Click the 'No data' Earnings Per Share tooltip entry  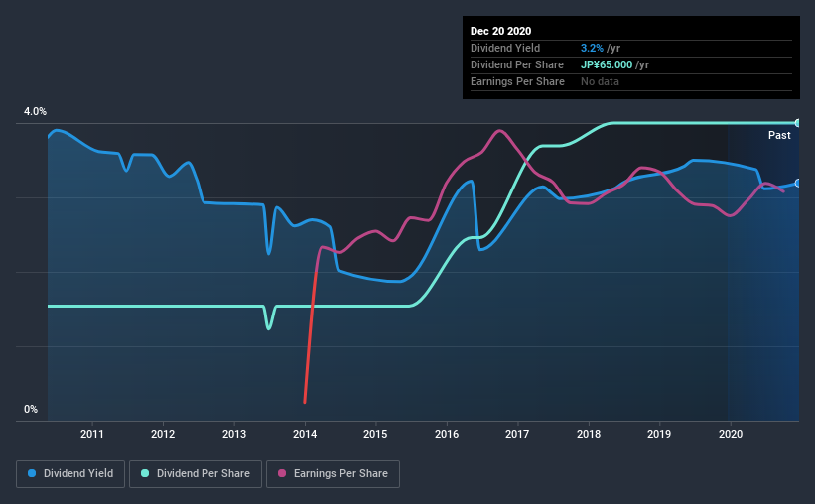(600, 81)
